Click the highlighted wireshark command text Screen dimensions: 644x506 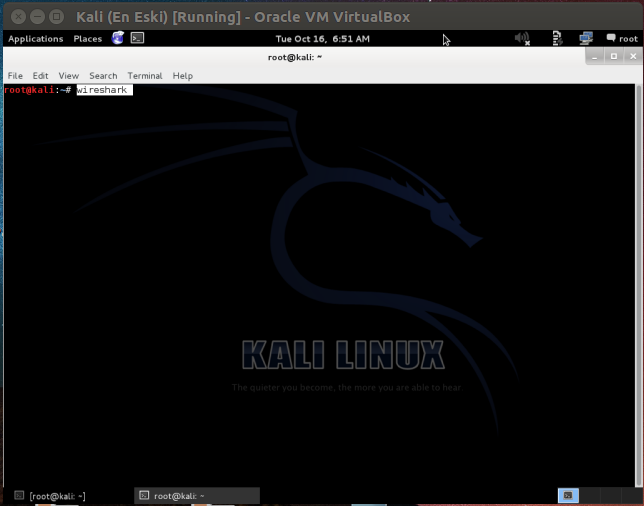(104, 90)
